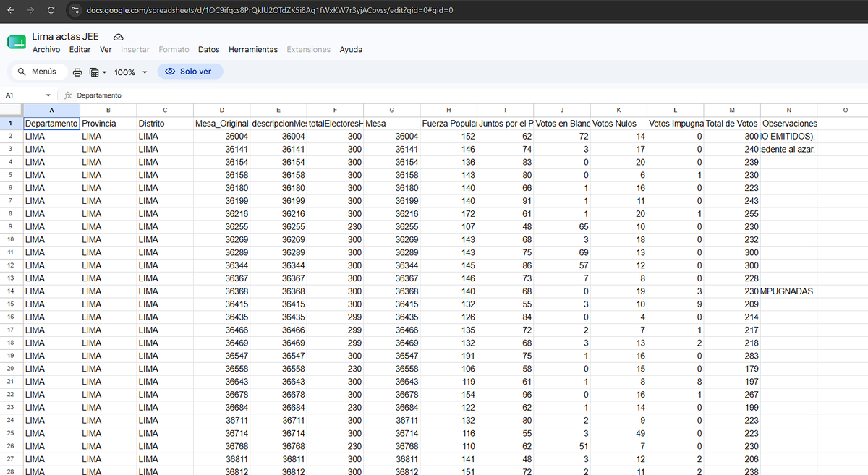Click the Solo ver button
This screenshot has height=475, width=868.
pyautogui.click(x=190, y=72)
